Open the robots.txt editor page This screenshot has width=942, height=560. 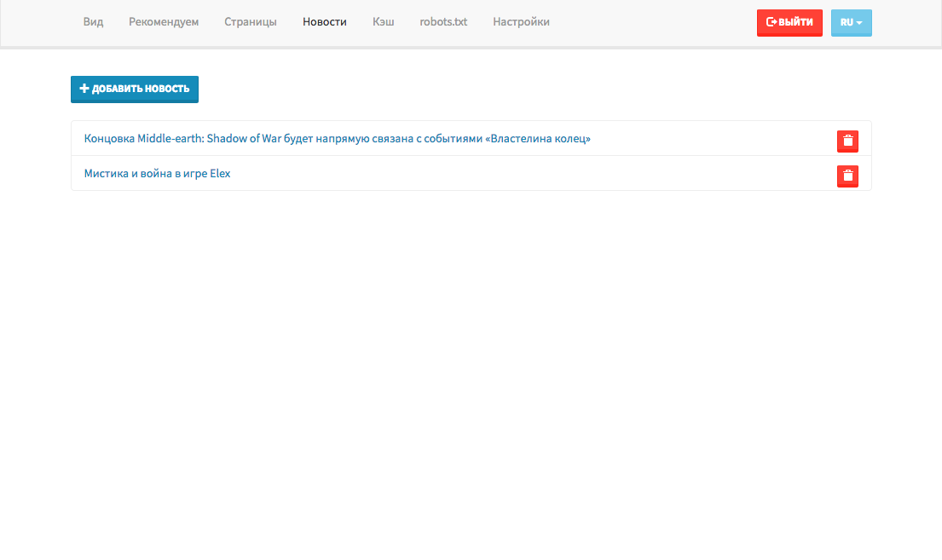443,22
